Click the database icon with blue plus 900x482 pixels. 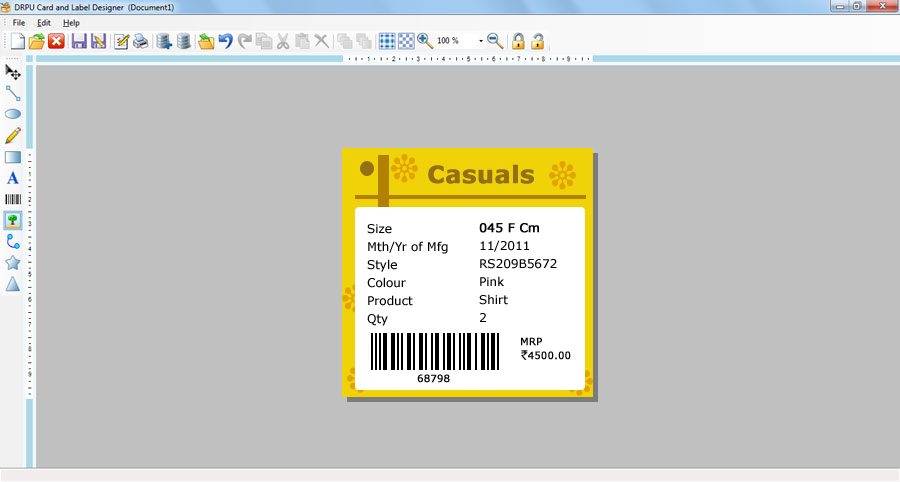pos(164,41)
